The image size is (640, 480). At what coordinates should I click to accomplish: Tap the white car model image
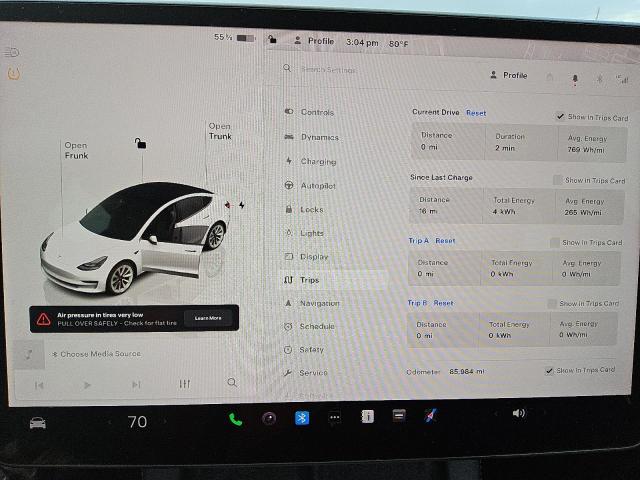135,239
